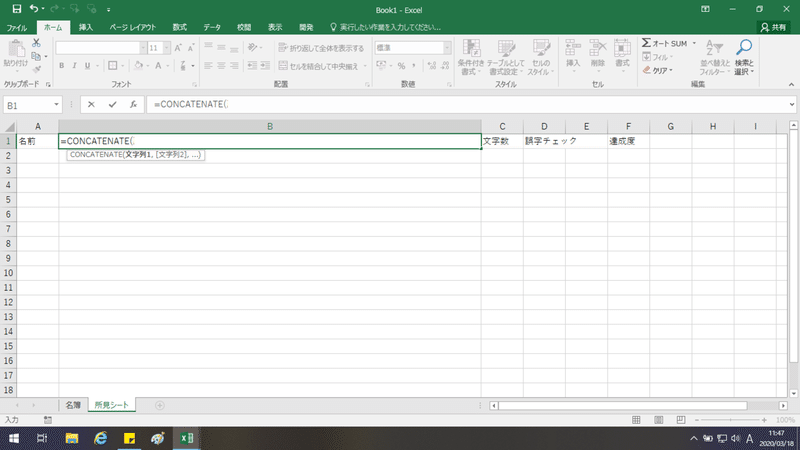
Task: Open Internet Explorer from the taskbar
Action: click(x=101, y=438)
